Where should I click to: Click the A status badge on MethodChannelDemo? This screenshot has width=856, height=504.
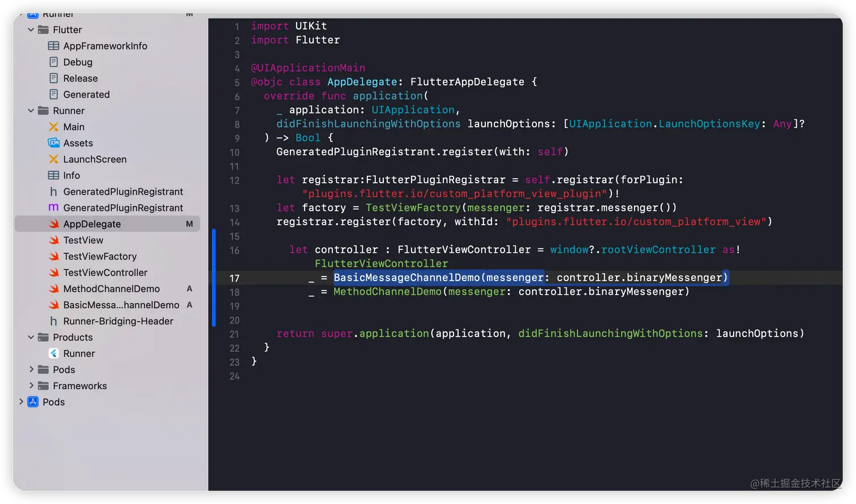tap(190, 288)
